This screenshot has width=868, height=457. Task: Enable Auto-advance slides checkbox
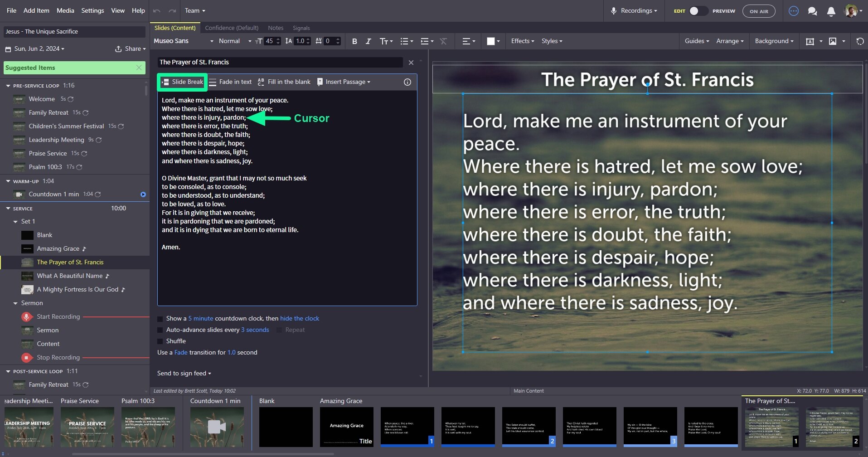click(x=160, y=330)
